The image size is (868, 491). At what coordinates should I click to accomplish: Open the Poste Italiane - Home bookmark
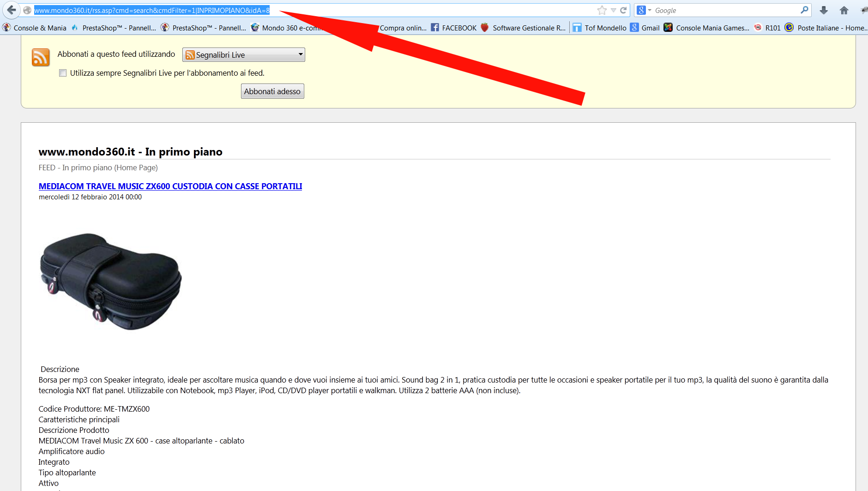(x=826, y=28)
